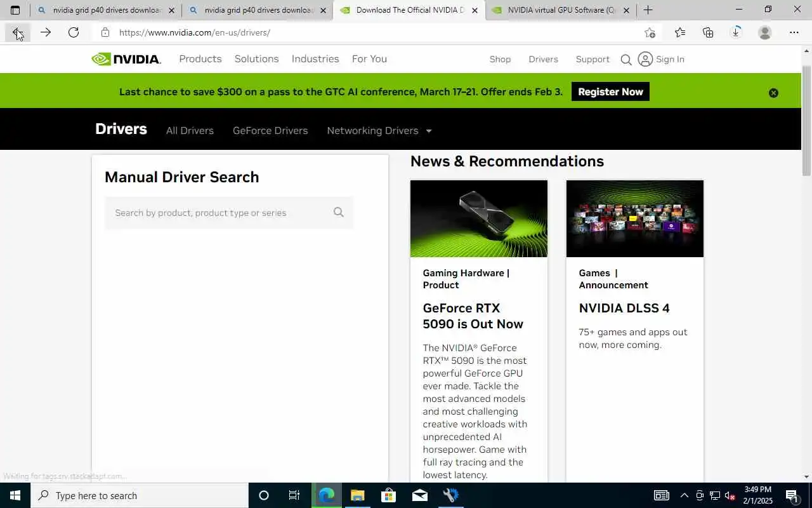Open the browser profile avatar
Screen dimensions: 812x508
pyautogui.click(x=765, y=32)
